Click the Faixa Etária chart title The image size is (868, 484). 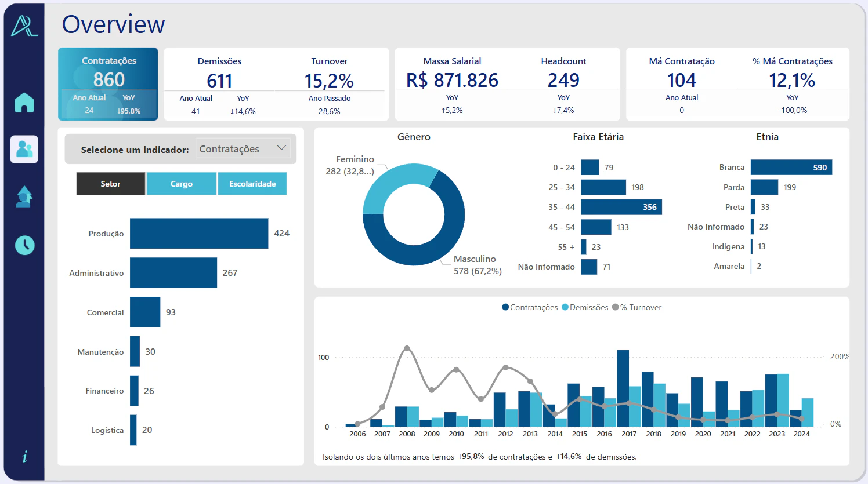tap(598, 137)
